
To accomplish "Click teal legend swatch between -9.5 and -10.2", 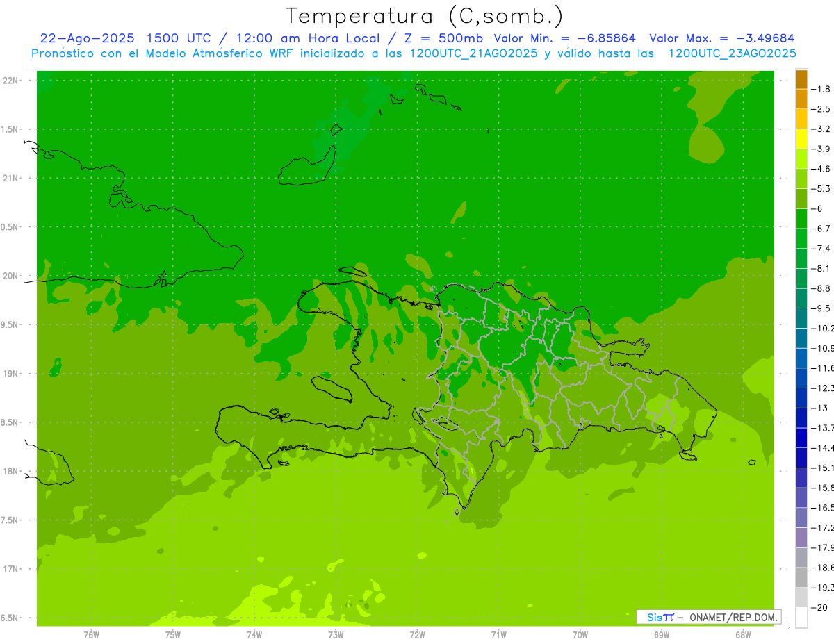I will (801, 318).
